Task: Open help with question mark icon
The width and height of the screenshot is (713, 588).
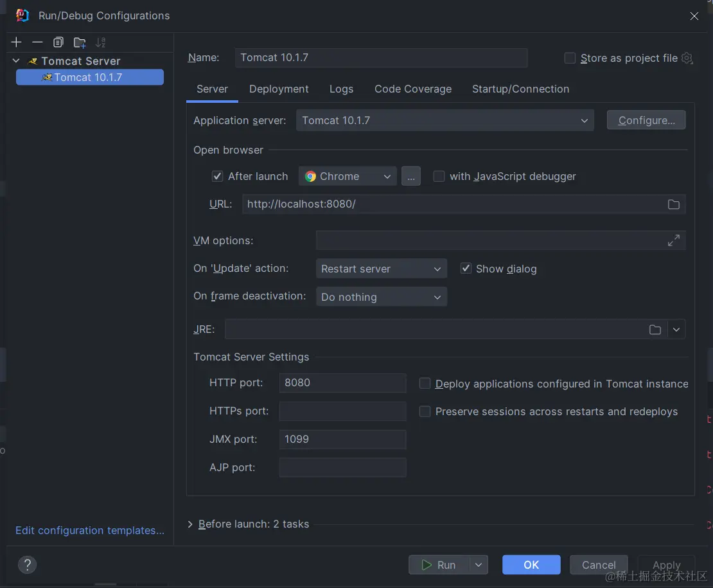Action: [x=27, y=565]
